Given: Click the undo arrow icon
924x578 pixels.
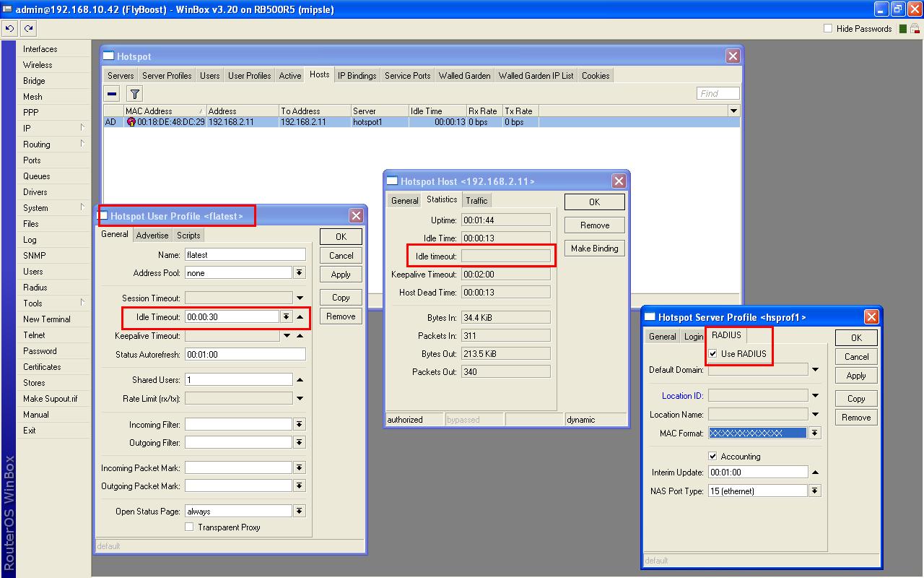Looking at the screenshot, I should 10,29.
